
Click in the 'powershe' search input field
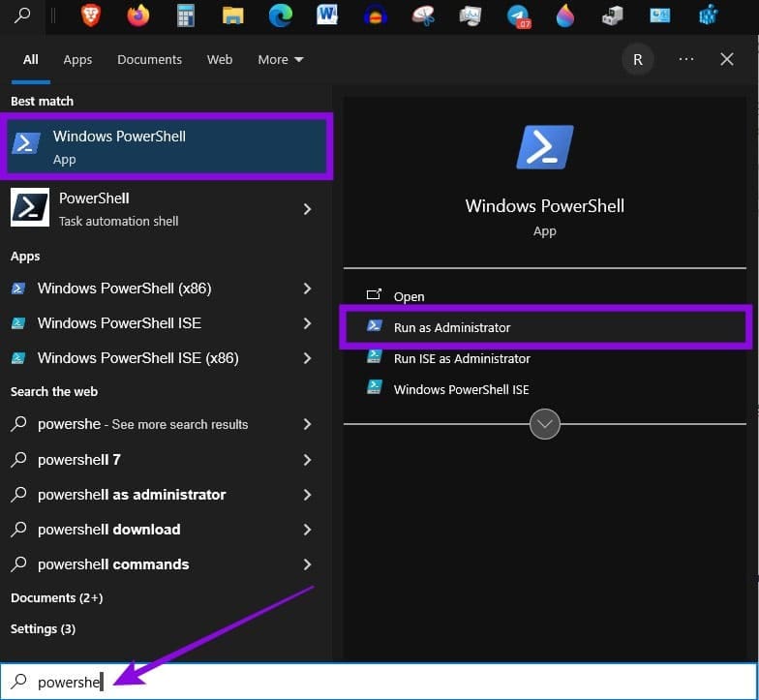[379, 682]
